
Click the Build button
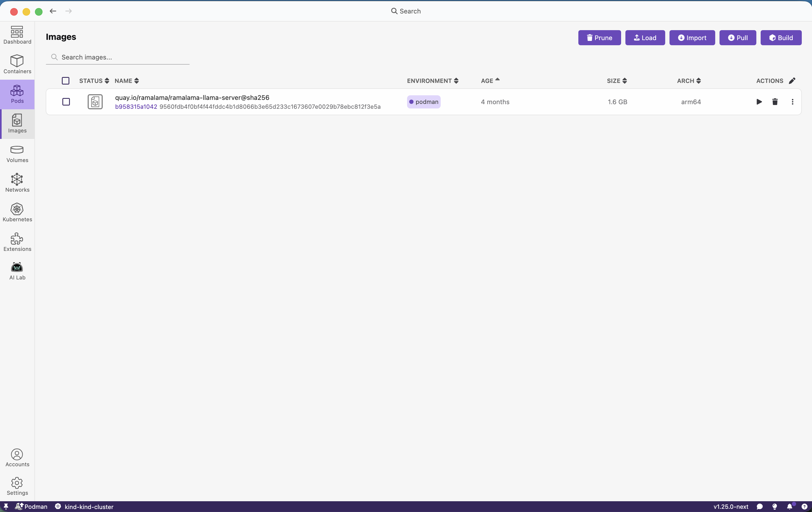781,37
